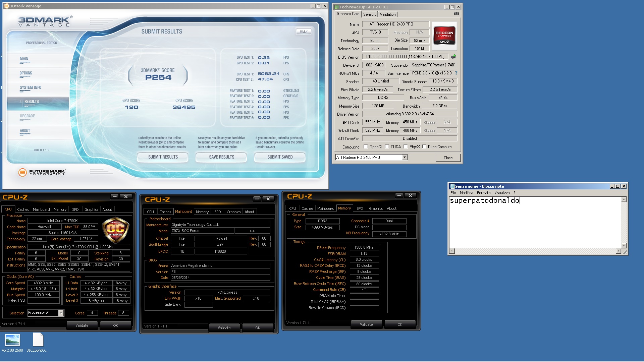Screen dimensions: 644x362
Task: Click the SUBMIT SAVED button
Action: pyautogui.click(x=280, y=157)
